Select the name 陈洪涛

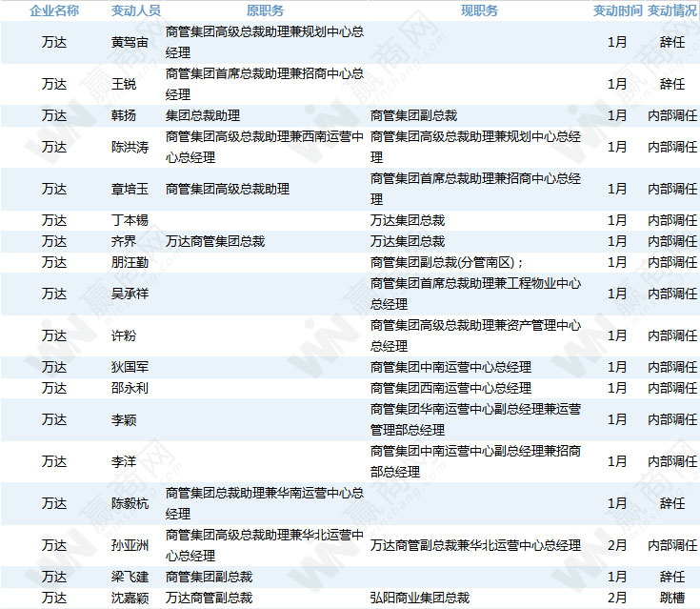click(130, 147)
